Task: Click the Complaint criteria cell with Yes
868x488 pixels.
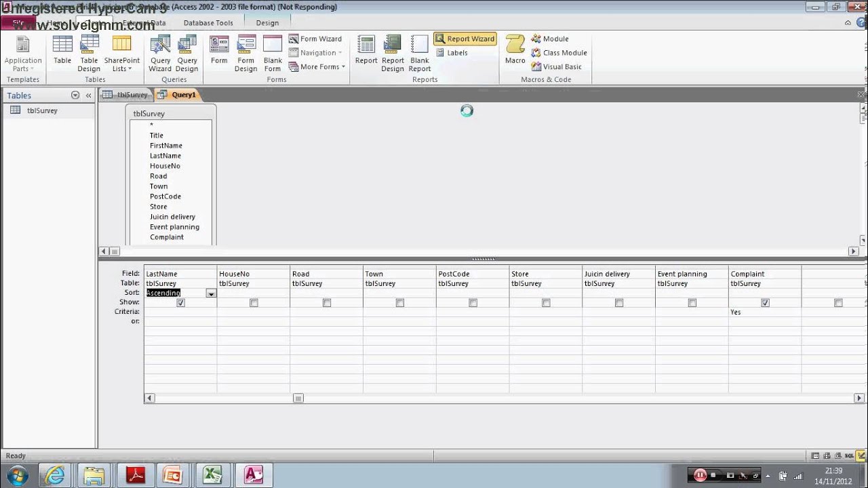Action: point(765,312)
